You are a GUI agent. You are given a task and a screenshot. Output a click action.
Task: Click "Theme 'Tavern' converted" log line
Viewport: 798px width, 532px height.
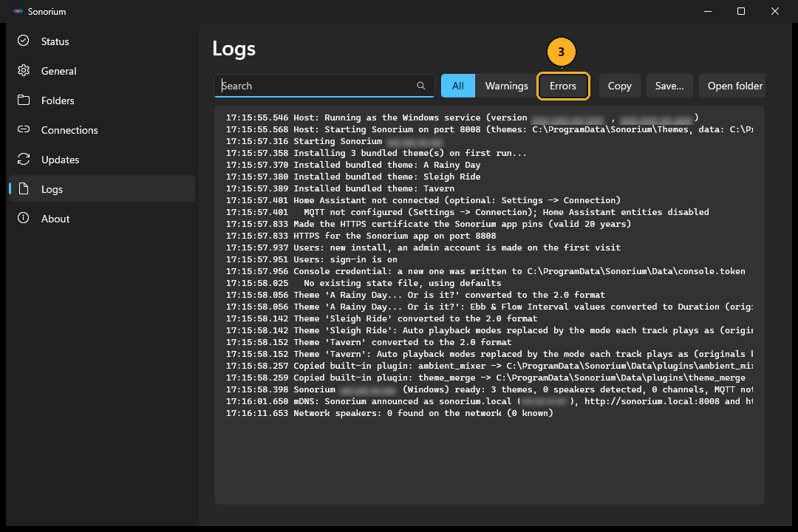[x=369, y=342]
